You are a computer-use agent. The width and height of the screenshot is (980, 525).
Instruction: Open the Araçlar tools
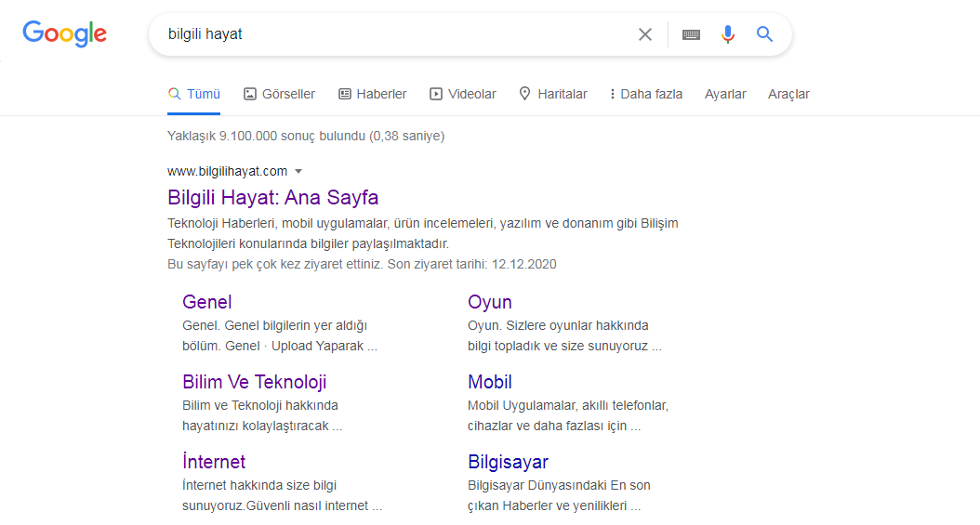[x=788, y=94]
